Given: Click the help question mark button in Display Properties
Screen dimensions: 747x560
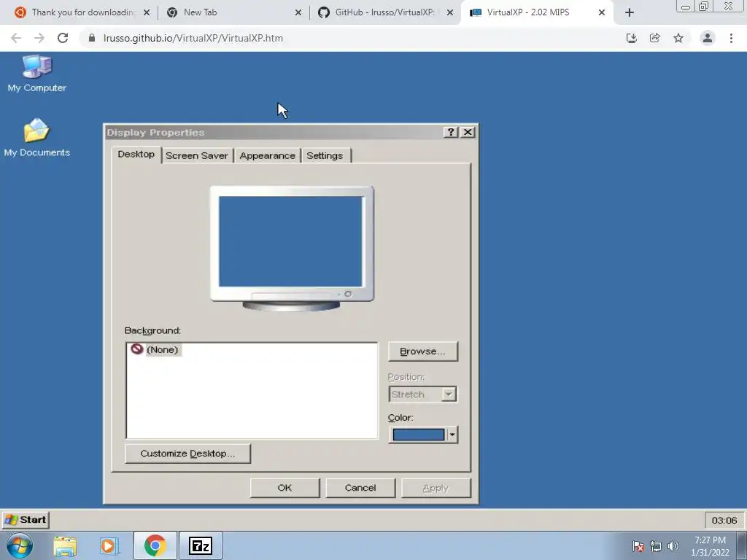Looking at the screenshot, I should [450, 133].
